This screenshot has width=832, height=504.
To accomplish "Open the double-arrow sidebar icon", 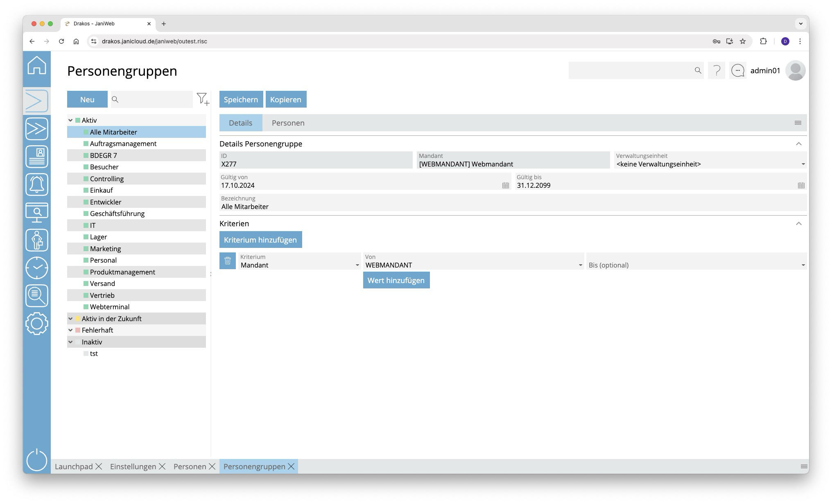I will 37,129.
